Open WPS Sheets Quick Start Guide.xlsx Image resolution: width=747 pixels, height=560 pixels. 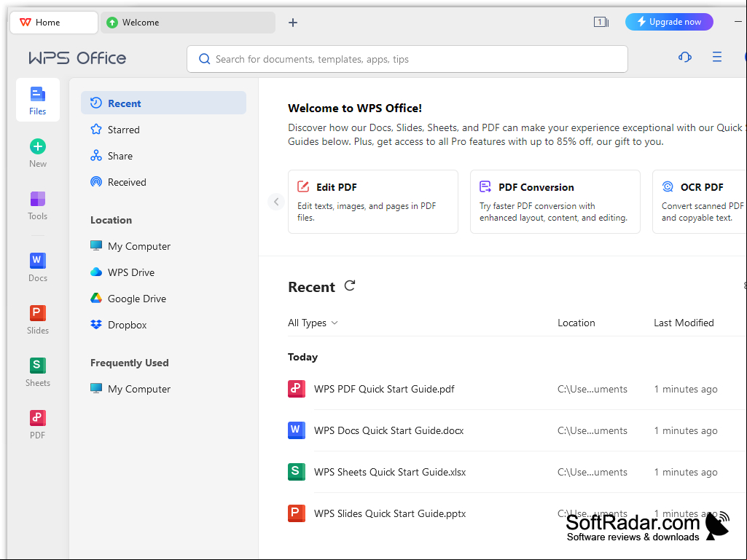point(390,472)
